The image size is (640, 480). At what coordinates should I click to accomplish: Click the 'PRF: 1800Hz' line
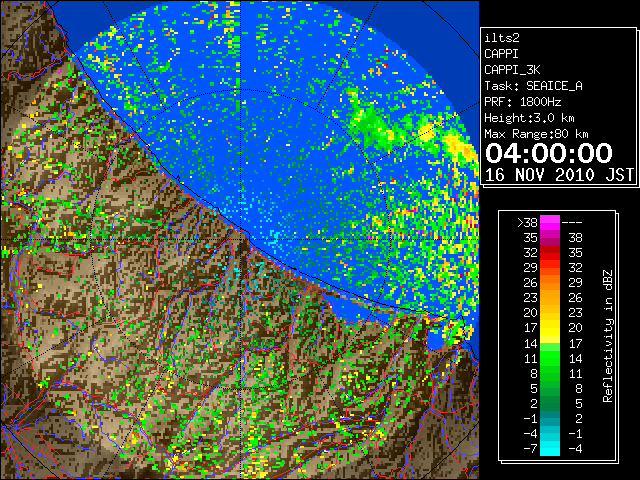[x=522, y=102]
